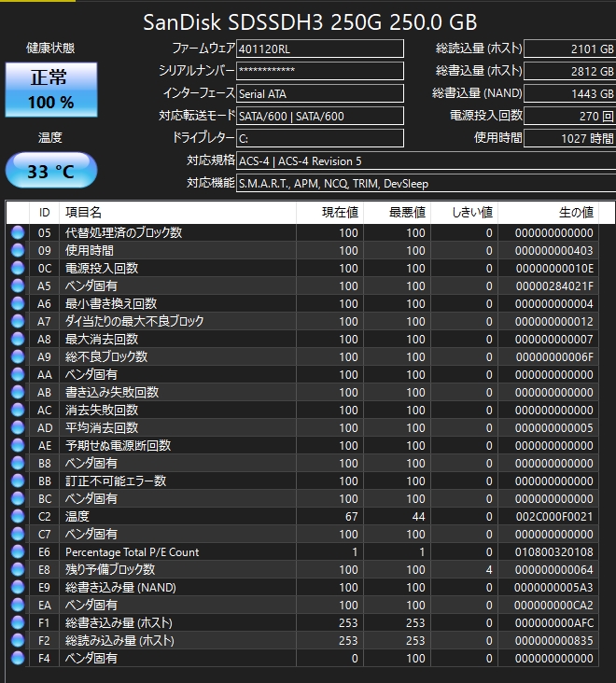The width and height of the screenshot is (616, 683).
Task: Click the total host writes value 2812 GB
Action: tap(570, 71)
